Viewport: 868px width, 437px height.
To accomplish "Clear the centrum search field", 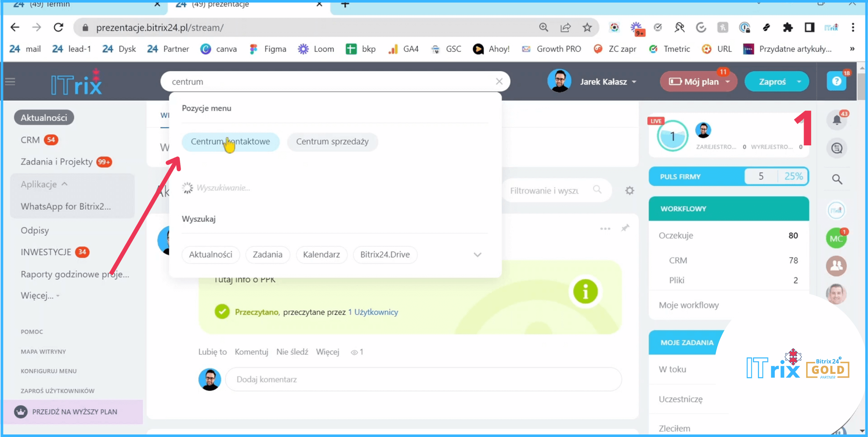I will [499, 81].
